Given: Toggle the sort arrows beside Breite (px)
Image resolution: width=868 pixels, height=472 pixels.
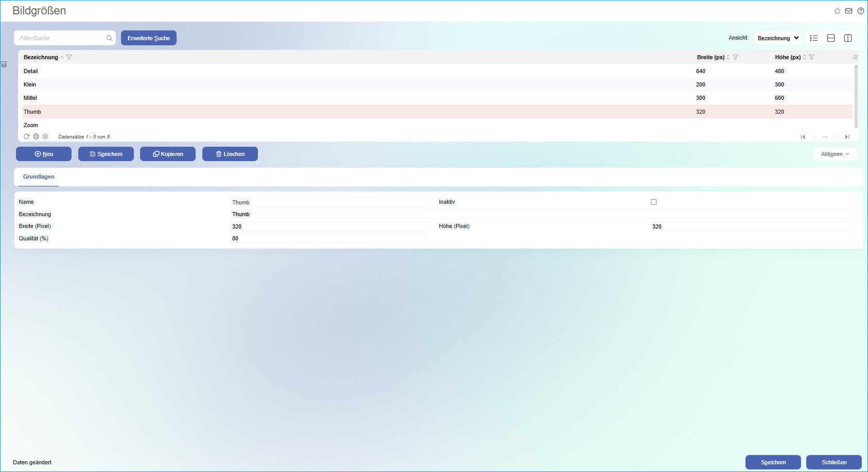Looking at the screenshot, I should point(728,57).
